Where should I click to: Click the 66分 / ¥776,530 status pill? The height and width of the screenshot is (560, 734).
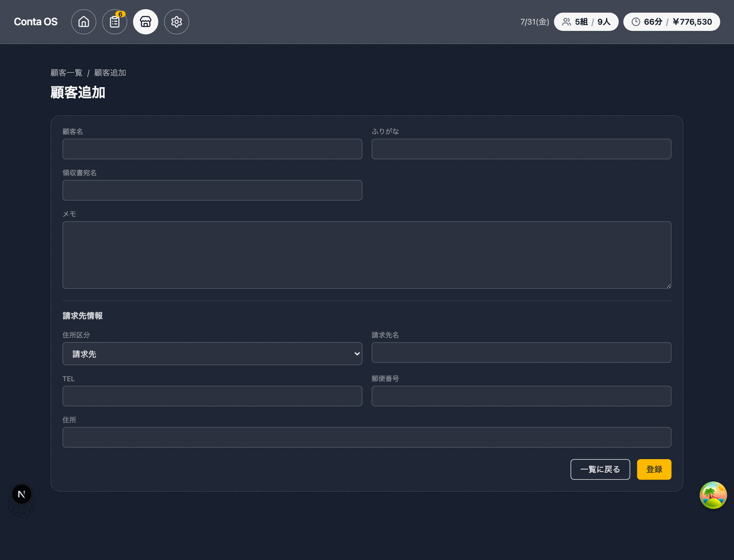[671, 22]
